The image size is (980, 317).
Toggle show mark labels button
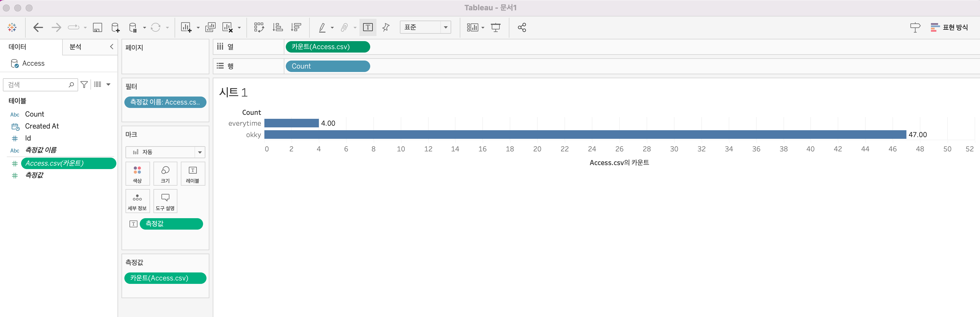(x=368, y=27)
